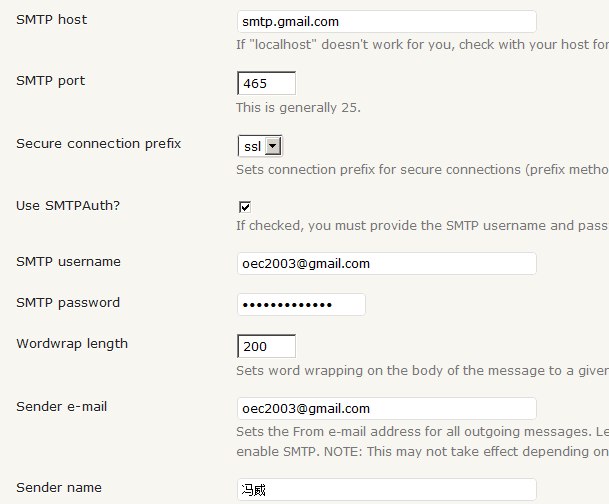609x504 pixels.
Task: Click the Wordwrap length input box
Action: coord(266,346)
